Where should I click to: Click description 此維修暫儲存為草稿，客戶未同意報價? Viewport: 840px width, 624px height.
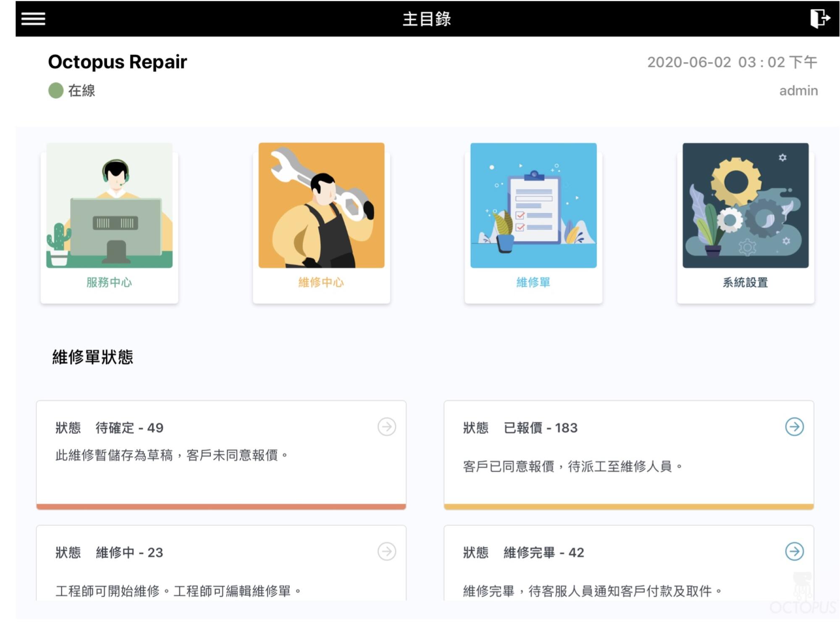pyautogui.click(x=172, y=455)
